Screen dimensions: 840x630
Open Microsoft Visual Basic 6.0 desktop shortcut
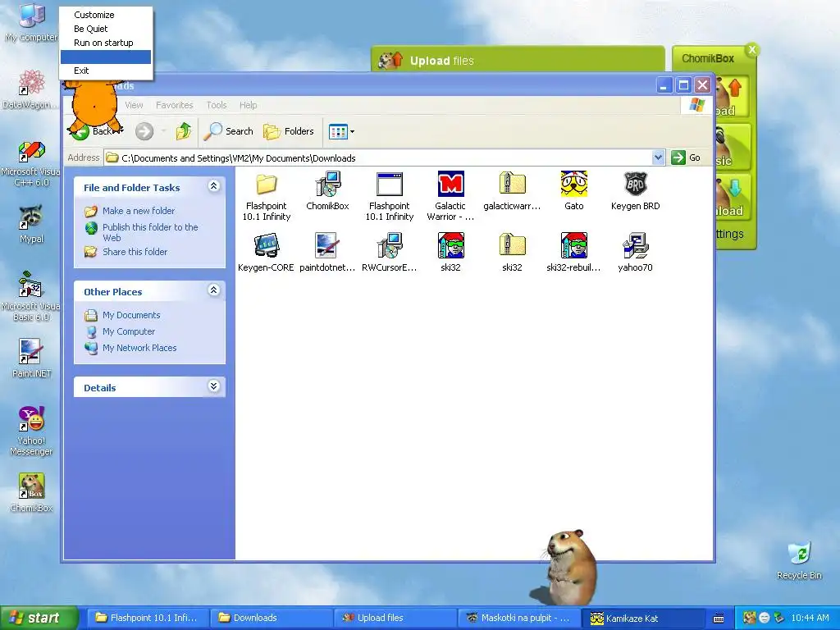point(30,296)
